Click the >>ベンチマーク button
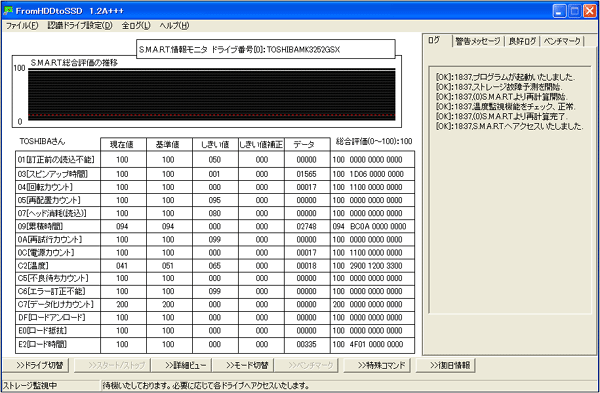600x393 pixels. pos(306,365)
